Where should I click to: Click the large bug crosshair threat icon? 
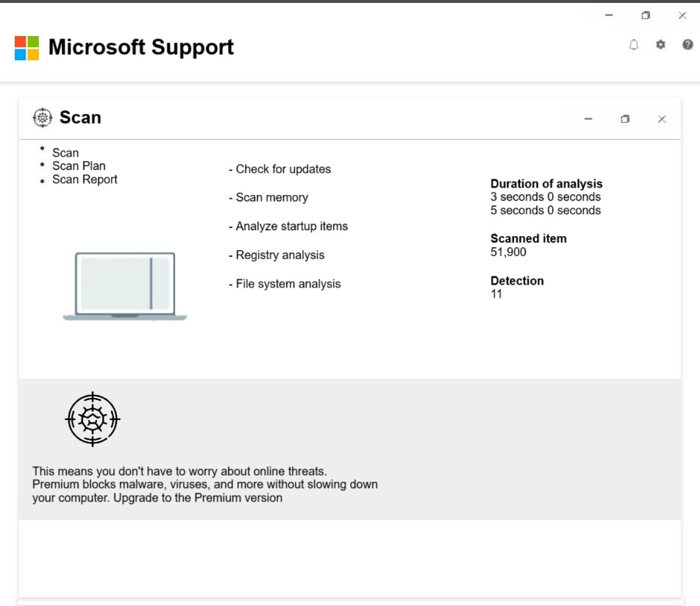[93, 419]
